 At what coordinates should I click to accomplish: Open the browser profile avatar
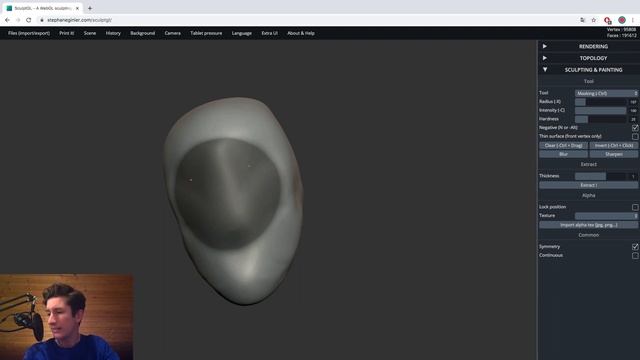click(622, 20)
